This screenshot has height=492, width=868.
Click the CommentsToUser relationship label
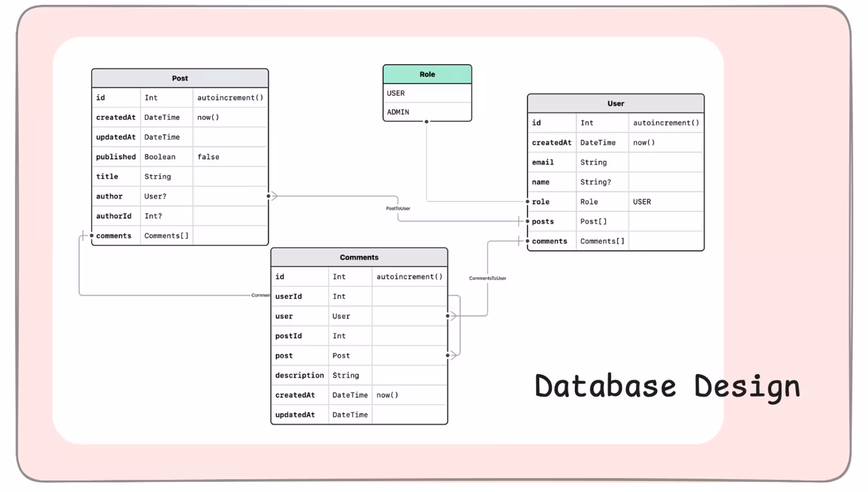pyautogui.click(x=487, y=278)
